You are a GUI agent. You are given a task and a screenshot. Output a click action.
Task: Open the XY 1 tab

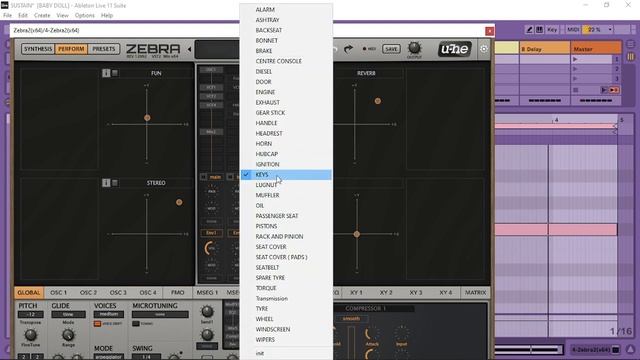pos(356,293)
